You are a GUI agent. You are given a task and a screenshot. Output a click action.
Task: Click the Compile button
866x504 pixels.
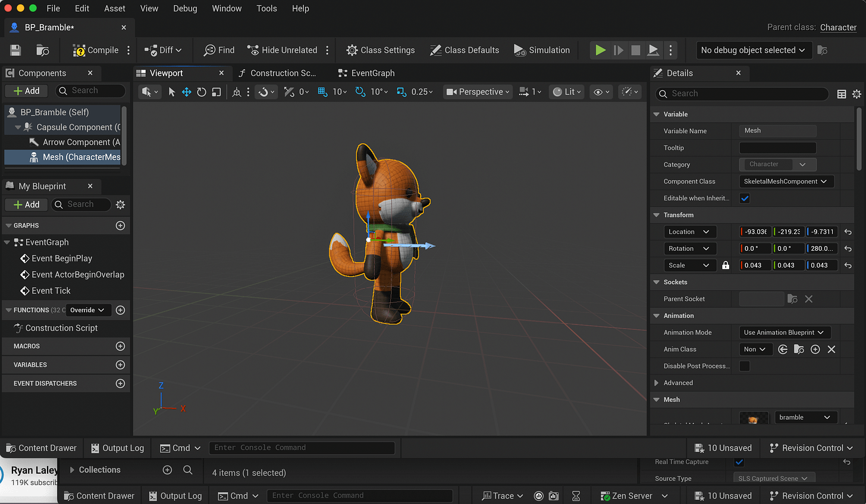pyautogui.click(x=96, y=51)
